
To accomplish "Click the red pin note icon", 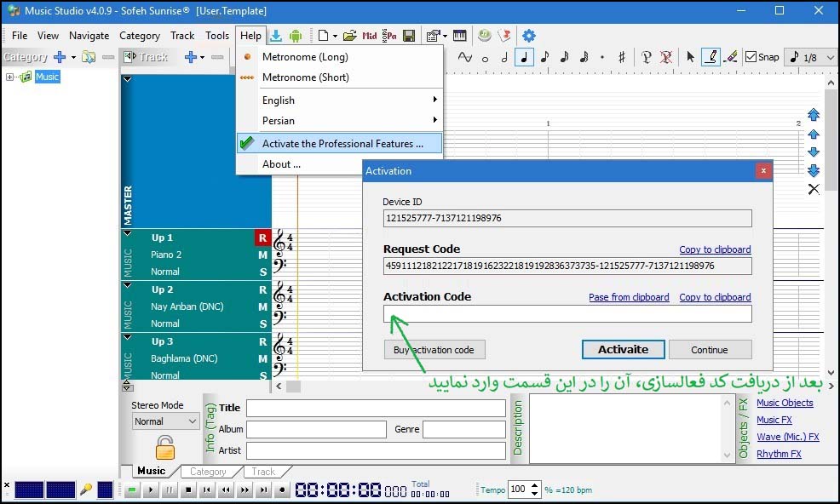I will [x=504, y=36].
